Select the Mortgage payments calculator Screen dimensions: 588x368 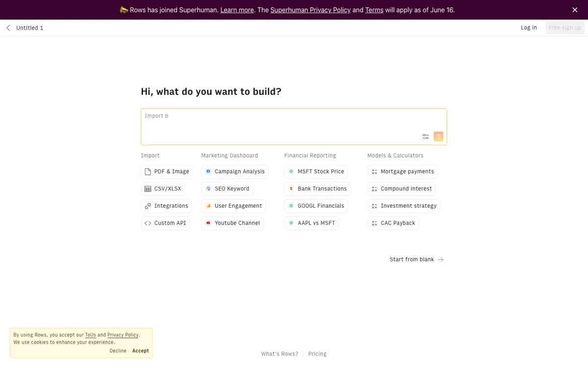pos(402,172)
